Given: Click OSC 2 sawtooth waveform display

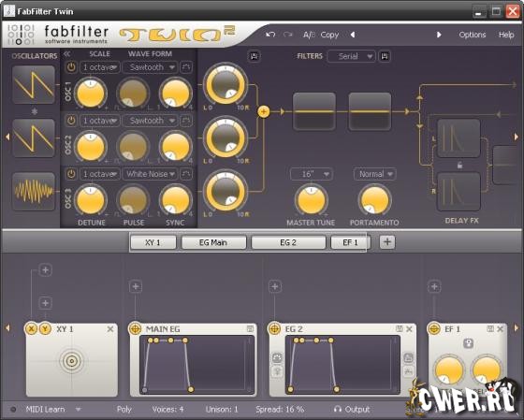Looking at the screenshot, I should pos(34,138).
